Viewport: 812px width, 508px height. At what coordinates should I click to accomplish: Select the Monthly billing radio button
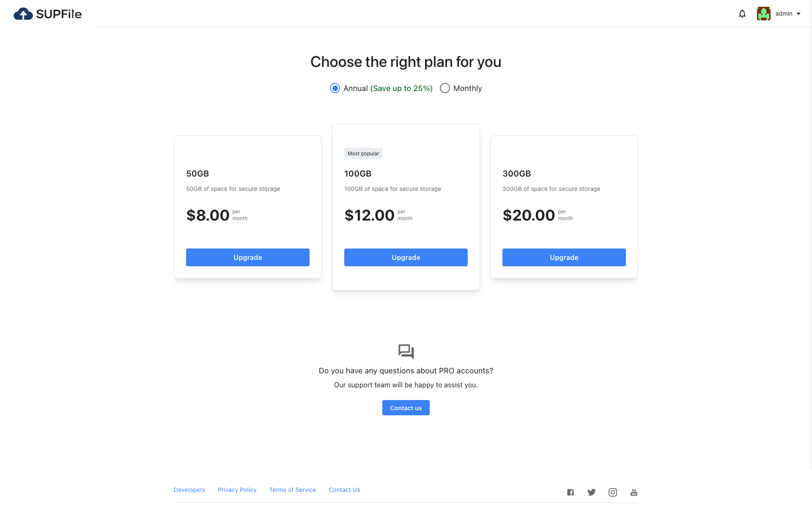coord(445,88)
